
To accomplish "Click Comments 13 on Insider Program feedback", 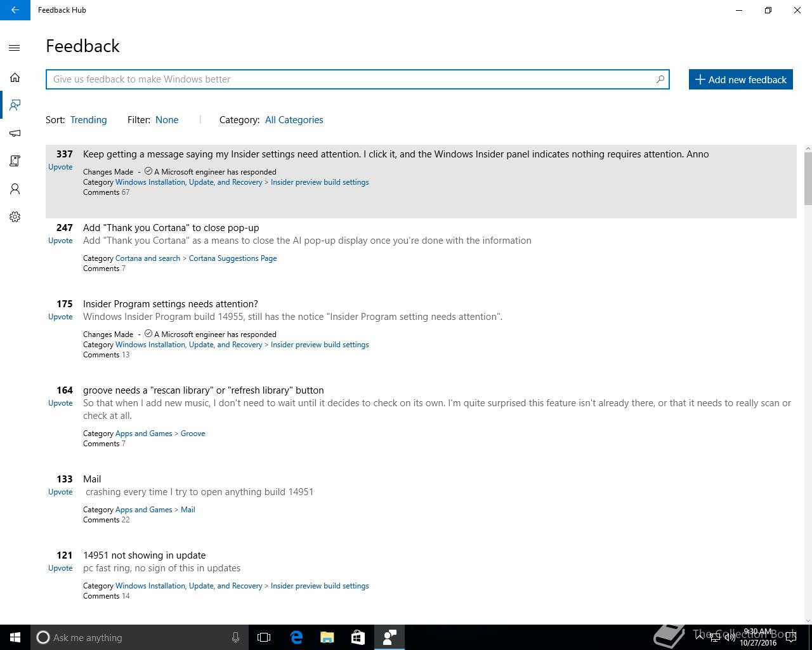I will tap(107, 355).
